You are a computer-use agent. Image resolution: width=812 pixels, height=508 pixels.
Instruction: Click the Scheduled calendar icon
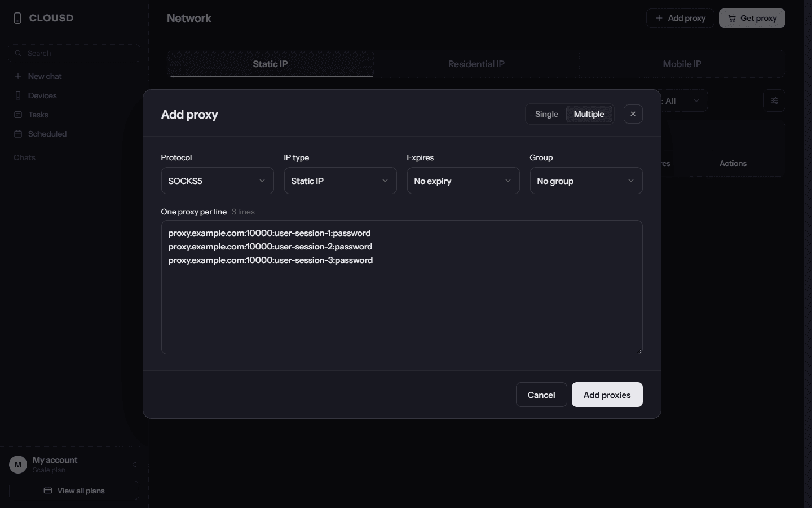click(x=18, y=134)
